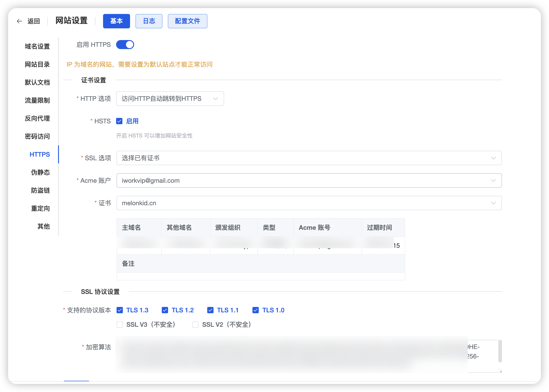
Task: Click the back arrow next to 返回
Action: coord(19,21)
